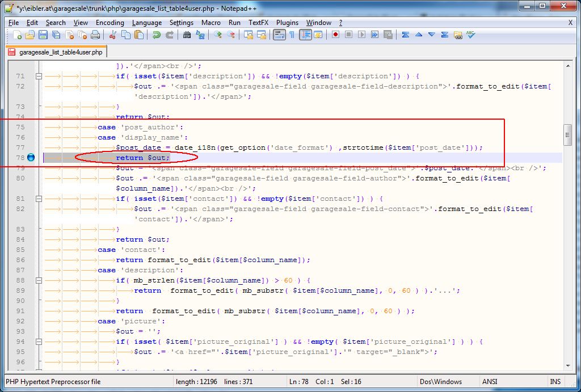Toggle synchronized horizontal scrolling
581x392 pixels.
coord(261,35)
